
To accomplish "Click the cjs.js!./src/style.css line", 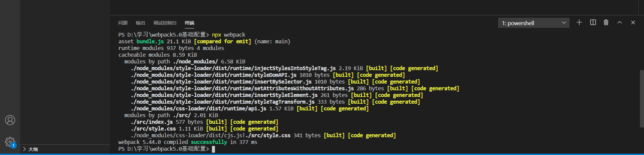I will coord(263,136).
